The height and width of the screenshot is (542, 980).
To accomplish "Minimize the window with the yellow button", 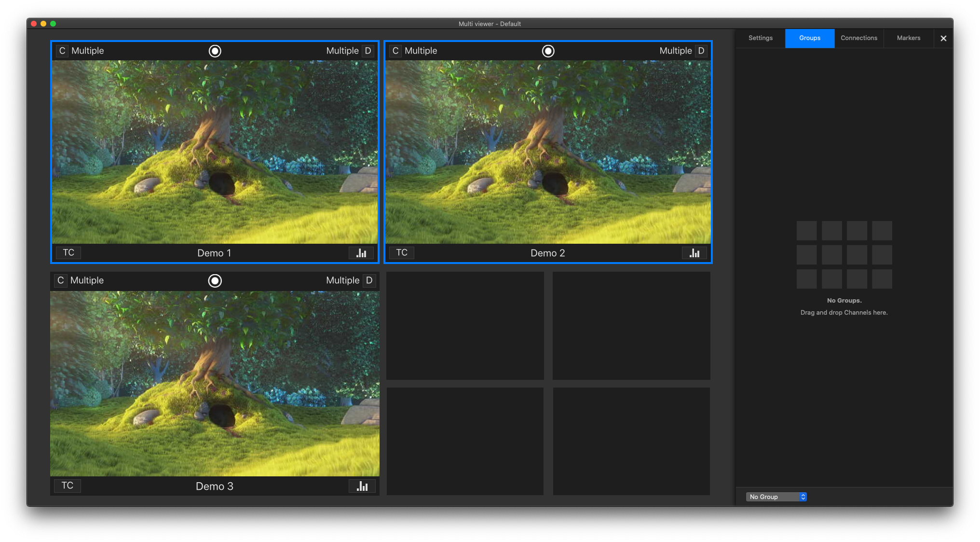I will [x=43, y=24].
